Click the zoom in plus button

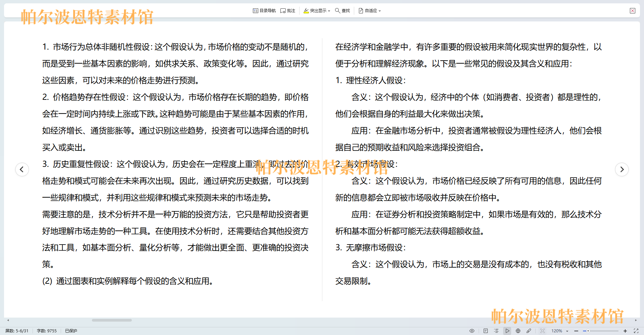(x=625, y=331)
